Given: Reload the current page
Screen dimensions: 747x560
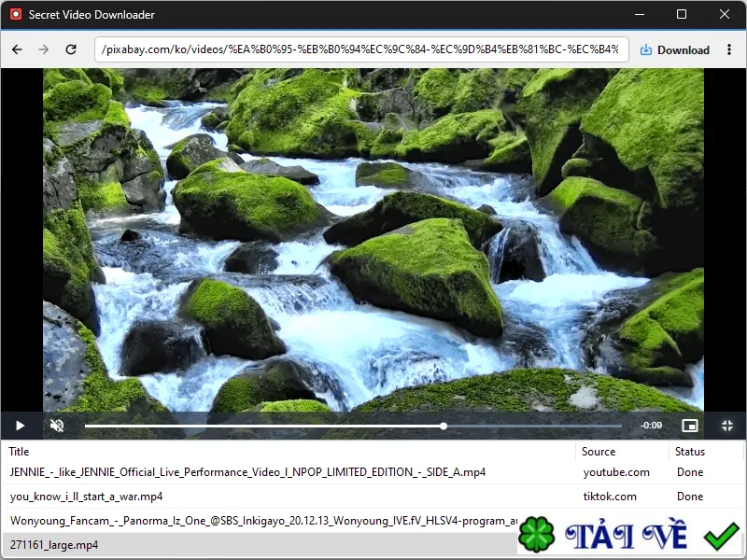Looking at the screenshot, I should coord(71,49).
